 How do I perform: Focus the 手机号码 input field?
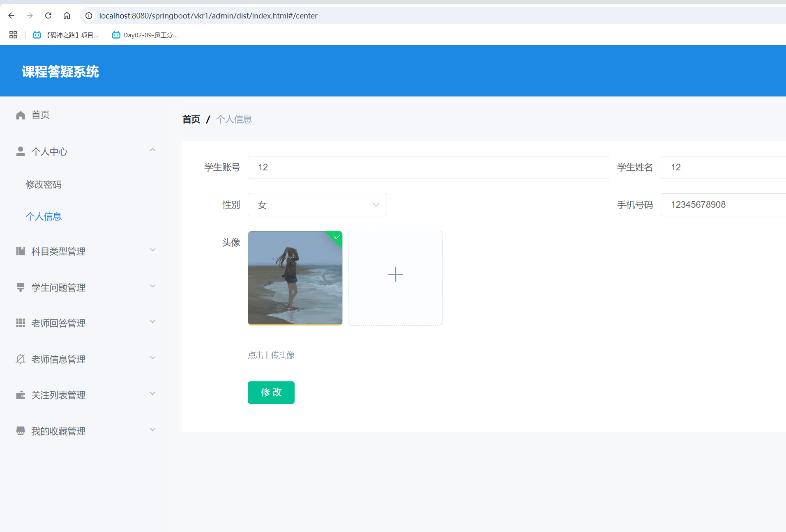tap(723, 204)
